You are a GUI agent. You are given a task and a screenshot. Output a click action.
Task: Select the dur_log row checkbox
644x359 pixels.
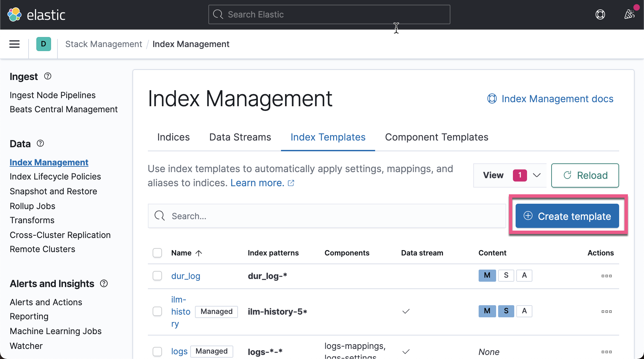coord(157,276)
